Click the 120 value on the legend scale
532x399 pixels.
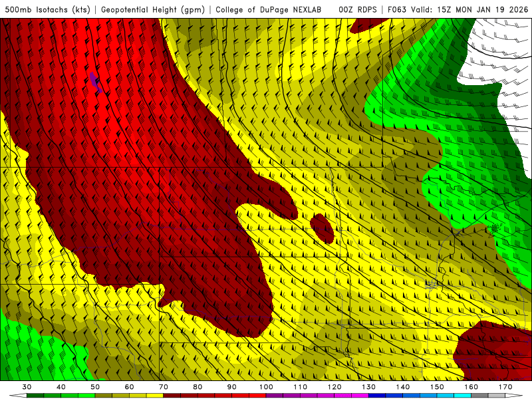pos(334,387)
